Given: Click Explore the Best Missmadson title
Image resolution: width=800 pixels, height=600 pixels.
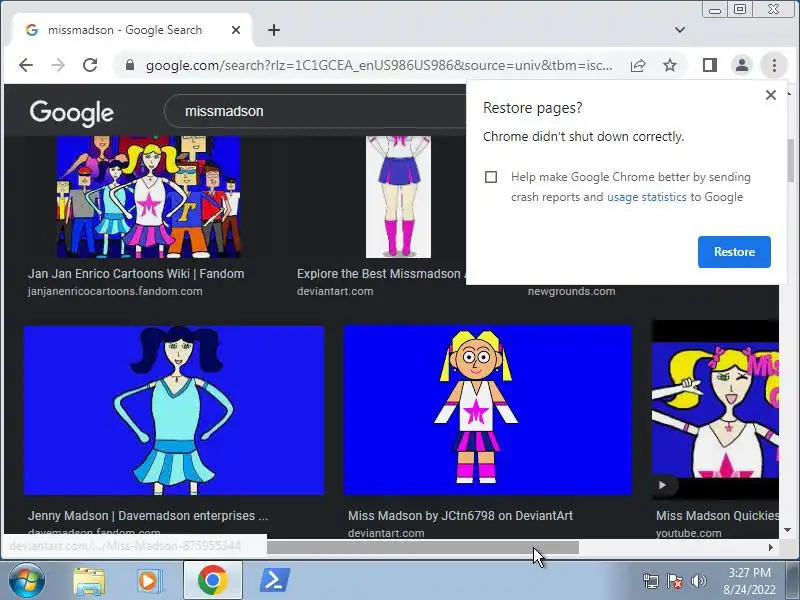Looking at the screenshot, I should tap(382, 274).
